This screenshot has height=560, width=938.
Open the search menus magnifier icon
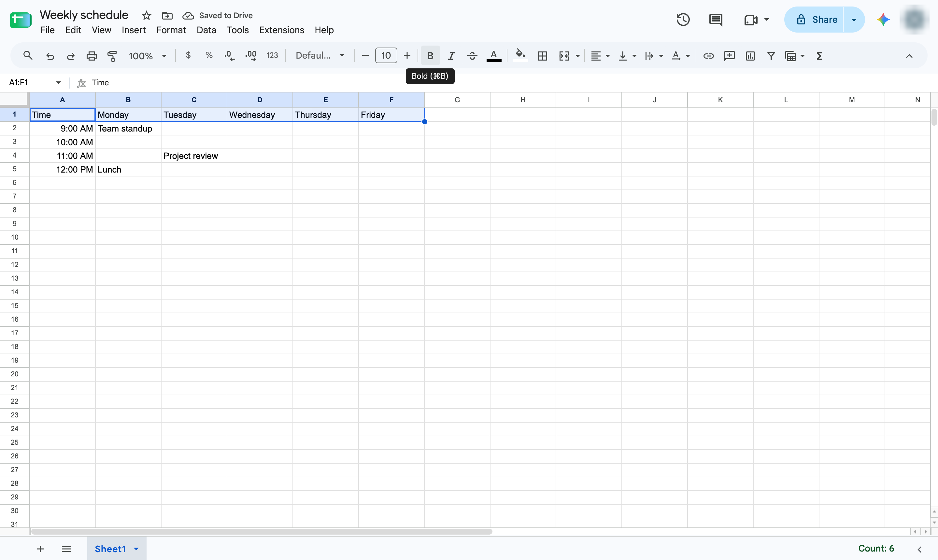(x=28, y=56)
